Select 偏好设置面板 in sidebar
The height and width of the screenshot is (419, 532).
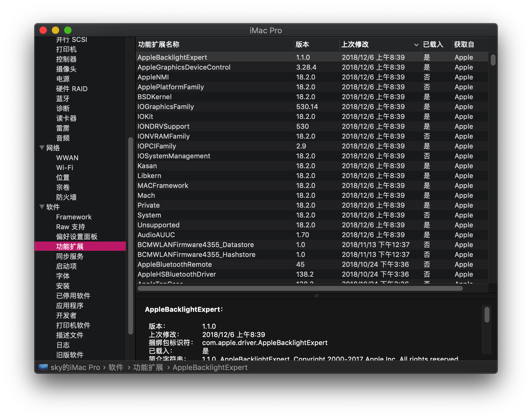[x=77, y=237]
